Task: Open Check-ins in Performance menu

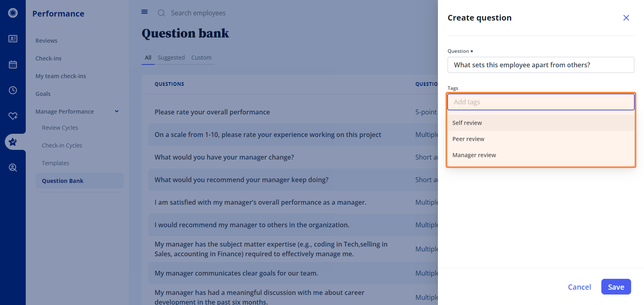Action: coord(48,58)
